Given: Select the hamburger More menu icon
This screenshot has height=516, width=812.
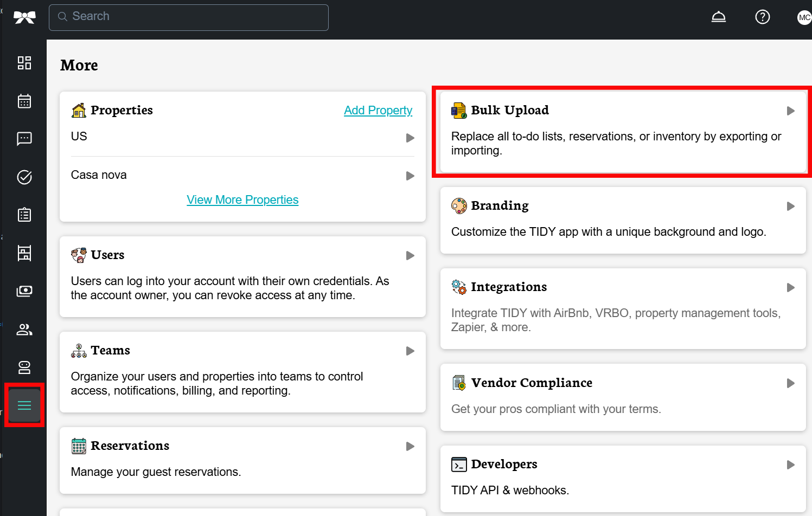Looking at the screenshot, I should pos(24,405).
